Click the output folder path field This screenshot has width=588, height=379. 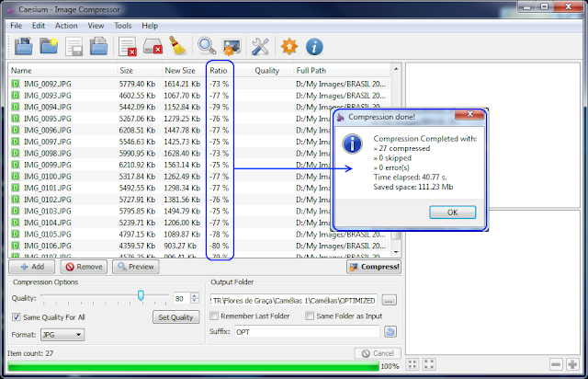click(293, 300)
